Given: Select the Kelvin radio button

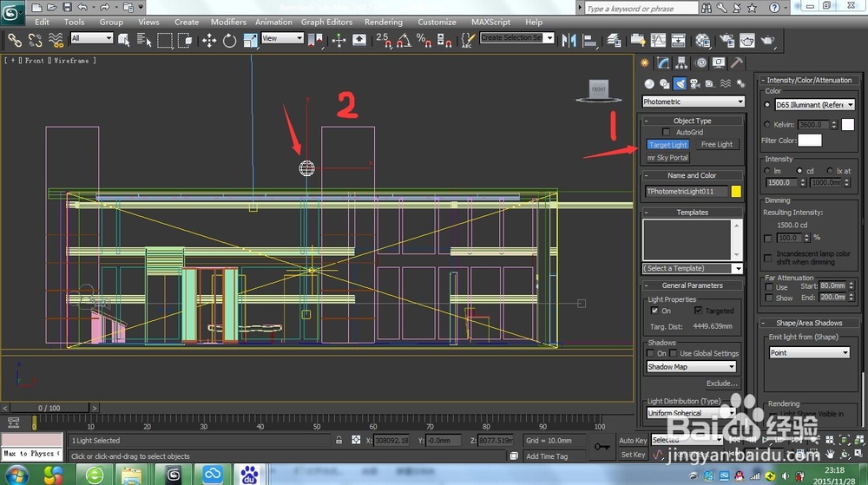Looking at the screenshot, I should click(x=767, y=124).
